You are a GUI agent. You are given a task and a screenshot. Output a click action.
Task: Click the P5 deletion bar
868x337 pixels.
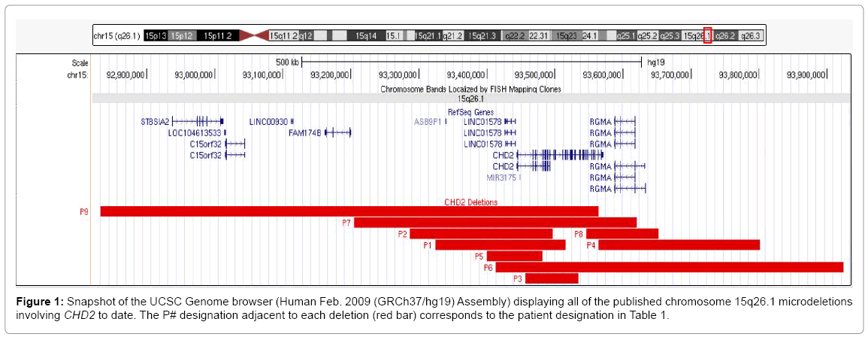[x=514, y=256]
